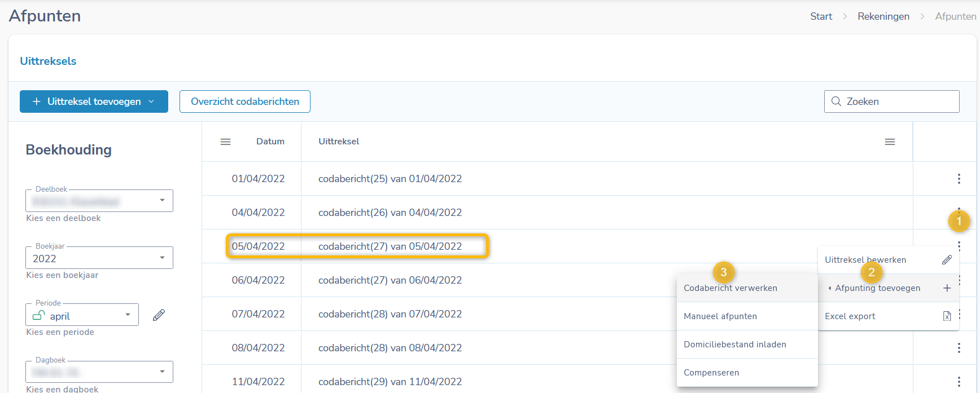Click the Excel file icon beside Excel export
980x393 pixels.
(947, 316)
